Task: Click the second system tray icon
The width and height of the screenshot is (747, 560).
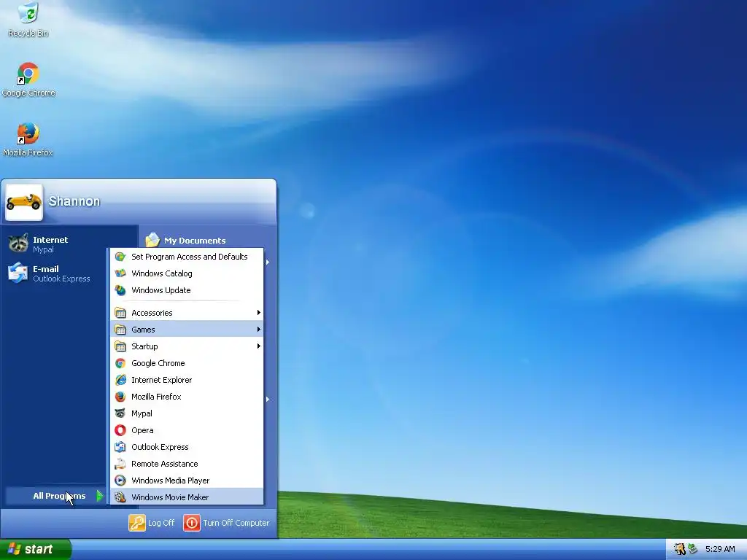Action: click(692, 549)
